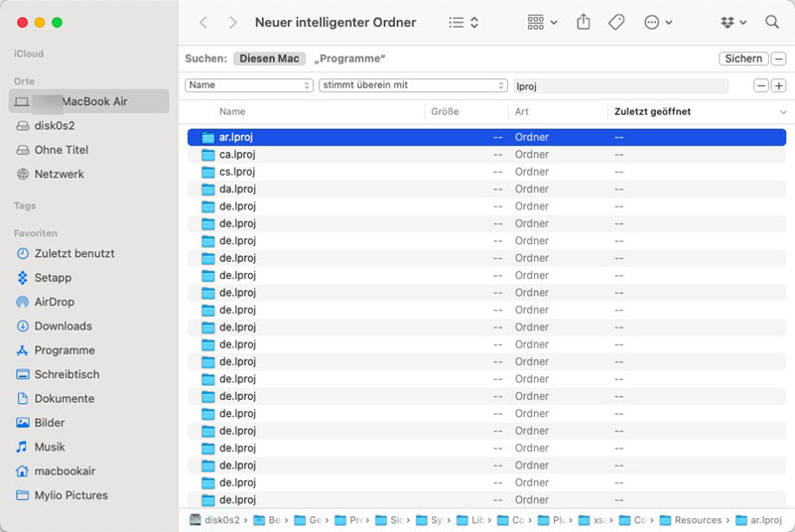This screenshot has width=795, height=532.
Task: Sort by the Name column header
Action: click(x=232, y=111)
